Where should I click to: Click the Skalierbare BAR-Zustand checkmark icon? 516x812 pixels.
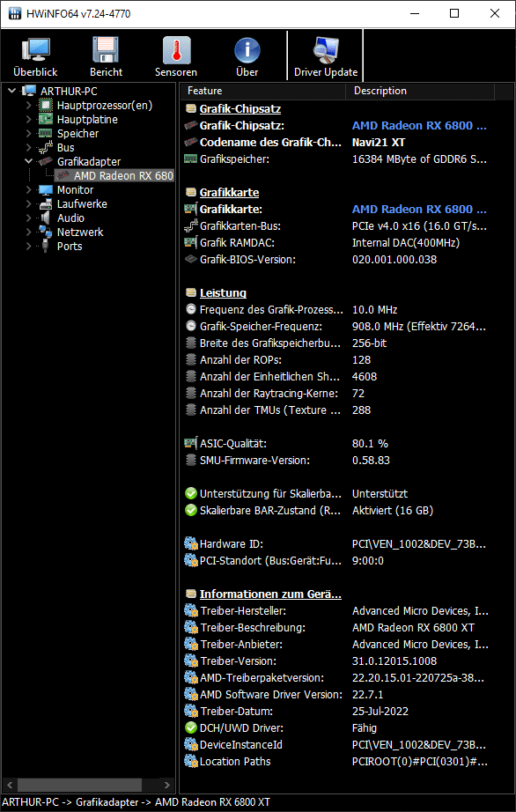191,511
